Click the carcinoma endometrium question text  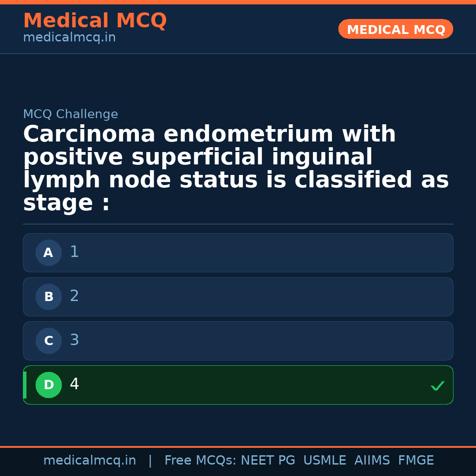coord(236,169)
